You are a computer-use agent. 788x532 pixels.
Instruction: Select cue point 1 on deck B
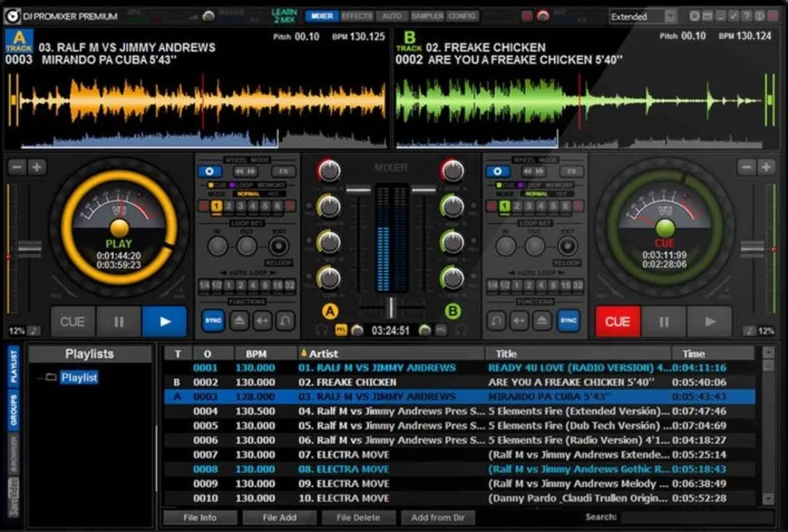(504, 206)
